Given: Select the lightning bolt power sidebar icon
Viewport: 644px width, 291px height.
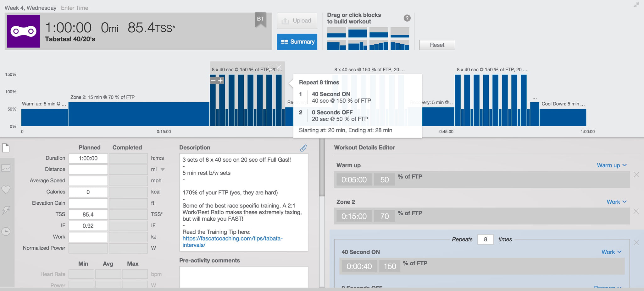Looking at the screenshot, I should pyautogui.click(x=6, y=210).
